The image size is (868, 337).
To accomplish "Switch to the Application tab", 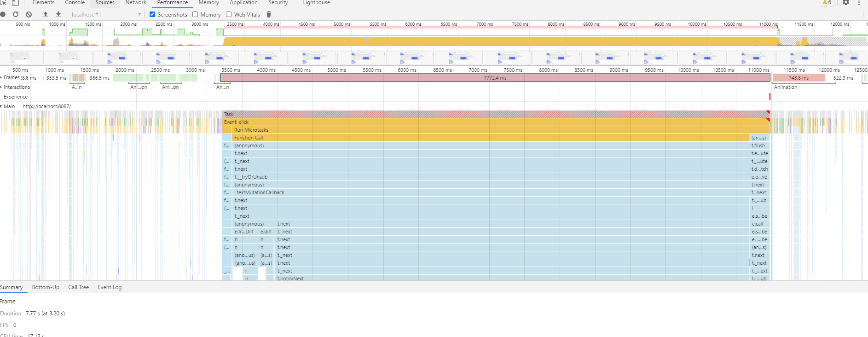I will tap(243, 2).
